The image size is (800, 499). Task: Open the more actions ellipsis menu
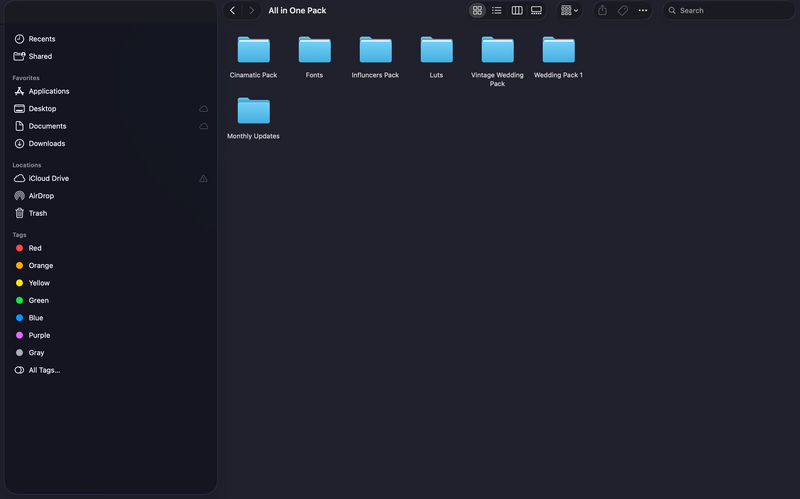coord(643,10)
